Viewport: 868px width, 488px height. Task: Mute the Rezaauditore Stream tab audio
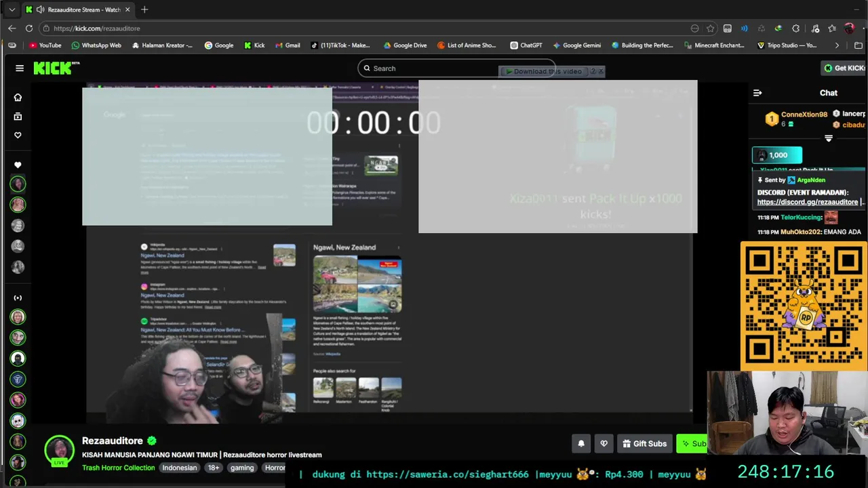(x=40, y=9)
